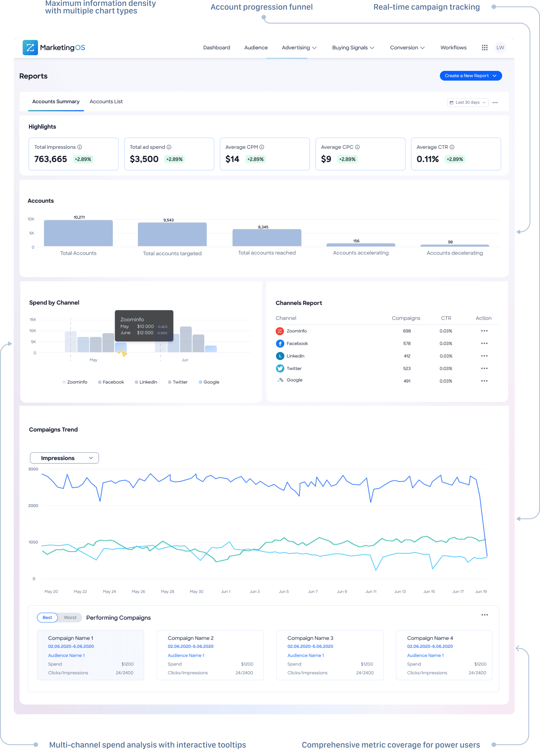Viewport: 540px width, 756px height.
Task: Open the apps grid menu icon
Action: [x=484, y=47]
